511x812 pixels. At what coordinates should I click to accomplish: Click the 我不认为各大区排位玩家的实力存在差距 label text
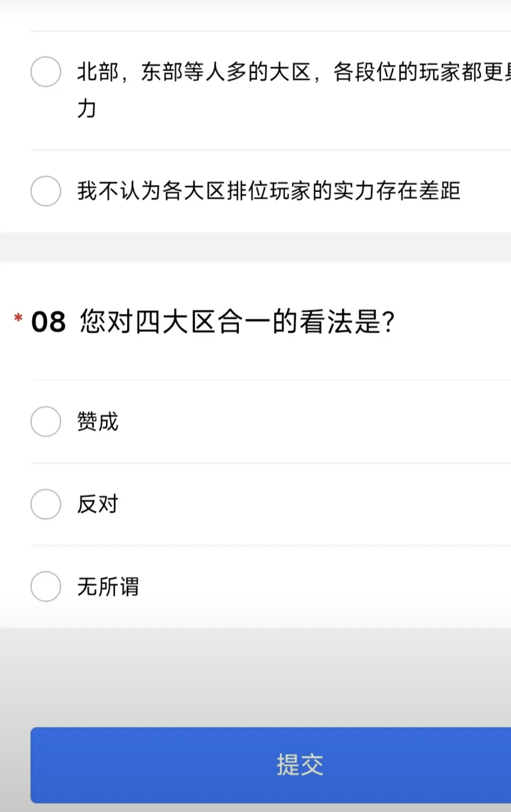[x=269, y=191]
